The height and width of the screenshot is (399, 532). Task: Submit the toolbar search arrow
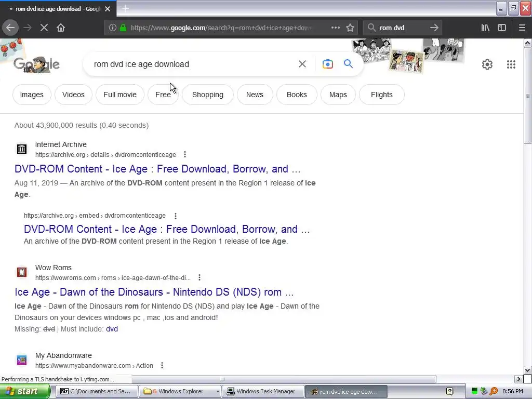pyautogui.click(x=434, y=28)
